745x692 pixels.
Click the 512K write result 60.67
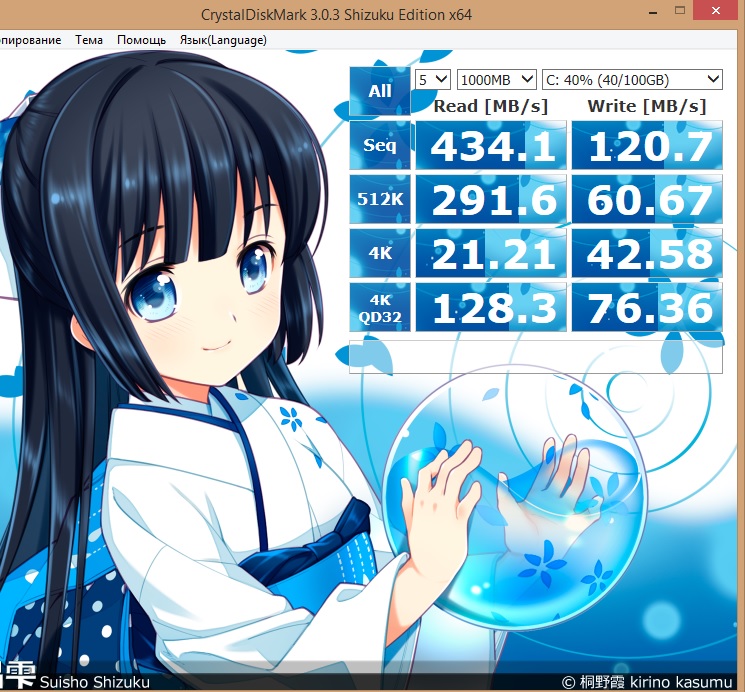pos(647,199)
